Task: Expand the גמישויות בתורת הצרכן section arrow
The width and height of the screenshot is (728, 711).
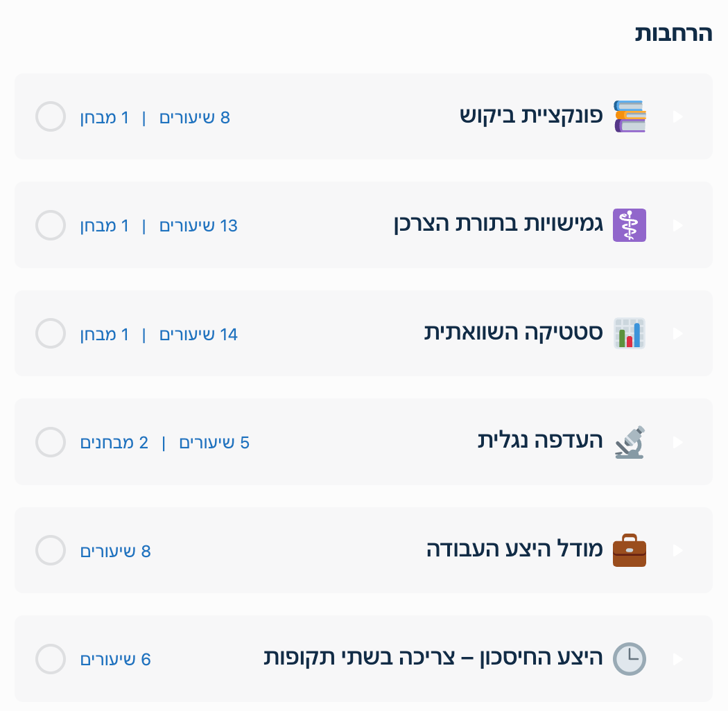Action: pos(678,225)
